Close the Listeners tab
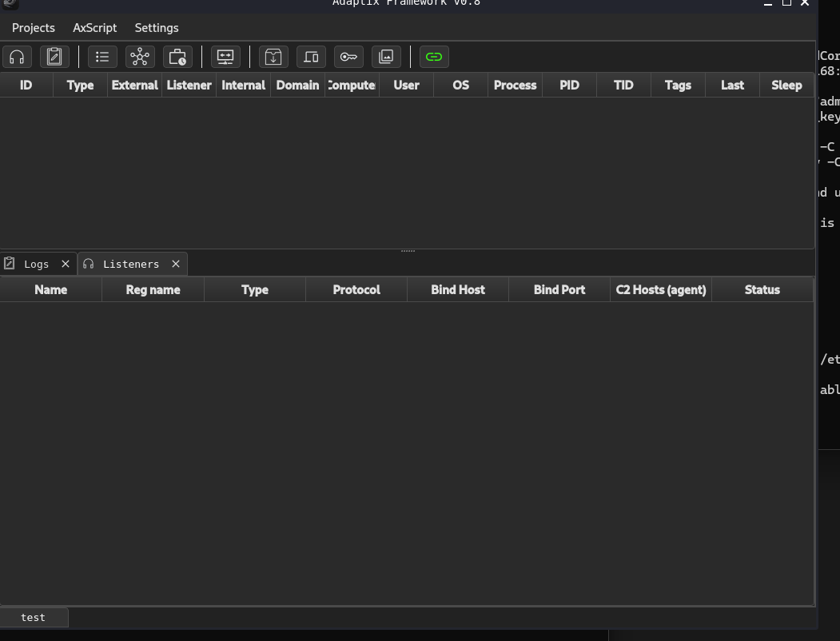 [x=176, y=264]
